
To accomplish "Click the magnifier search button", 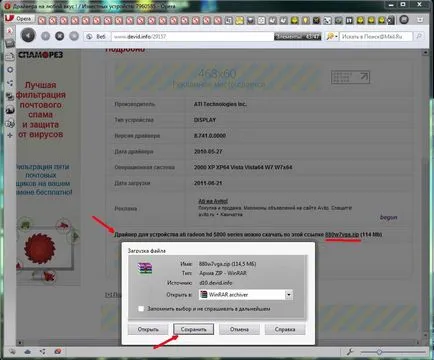I will pyautogui.click(x=419, y=36).
